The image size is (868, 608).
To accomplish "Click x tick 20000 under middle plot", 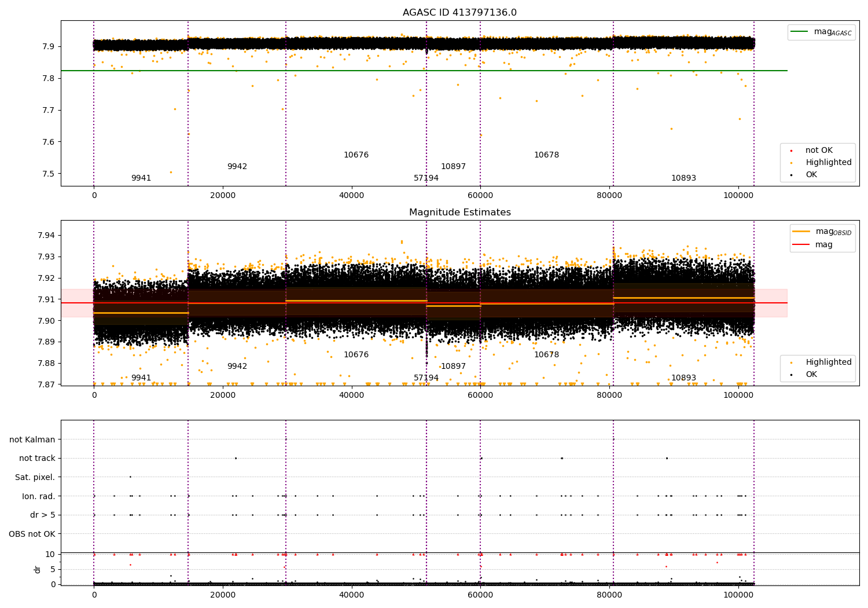I will (223, 395).
